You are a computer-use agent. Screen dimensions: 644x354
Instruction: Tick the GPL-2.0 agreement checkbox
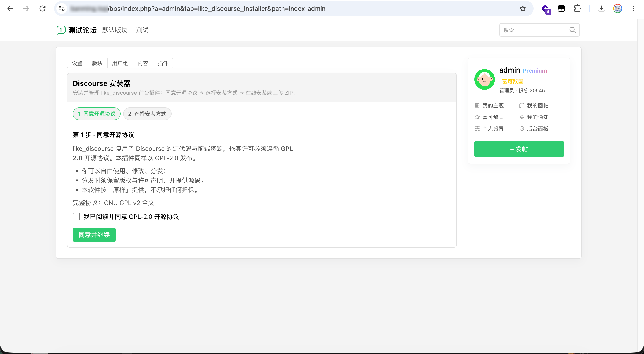(76, 217)
